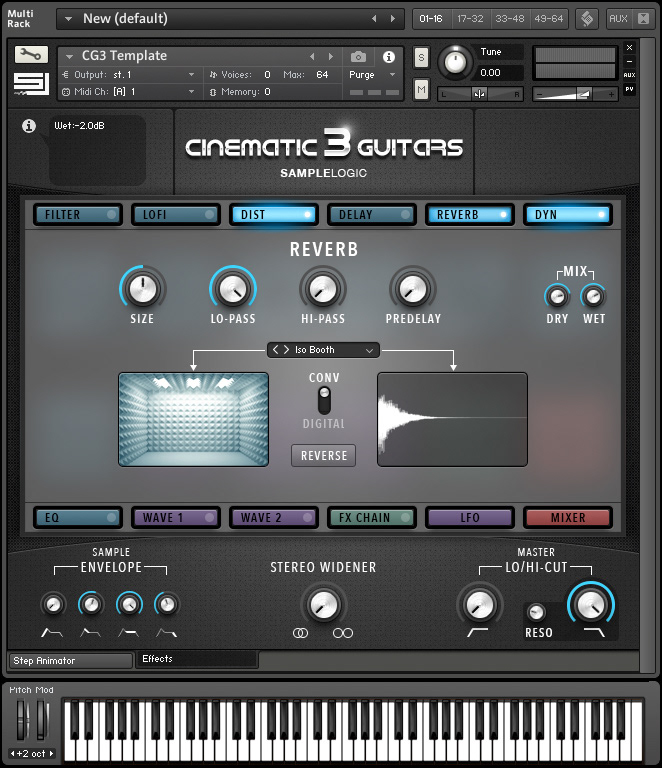This screenshot has height=768, width=662.
Task: Click the camera snapshot icon
Action: pos(358,57)
